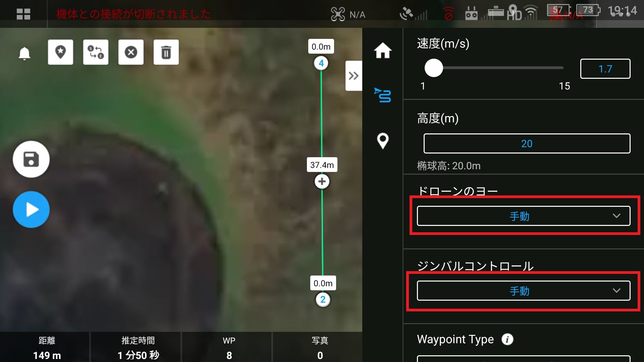The image size is (644, 362).
Task: Save the mission with floppy disk icon
Action: coord(31,159)
